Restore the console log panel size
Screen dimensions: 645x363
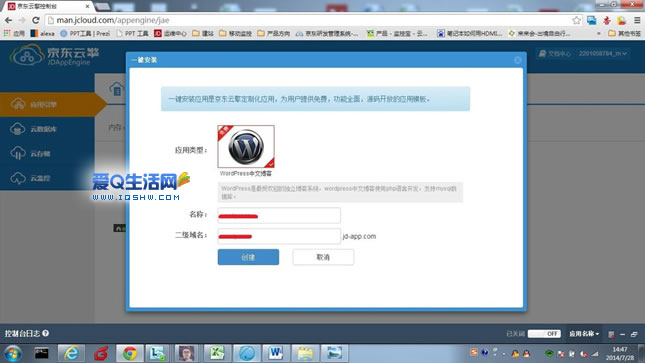pyautogui.click(x=634, y=334)
